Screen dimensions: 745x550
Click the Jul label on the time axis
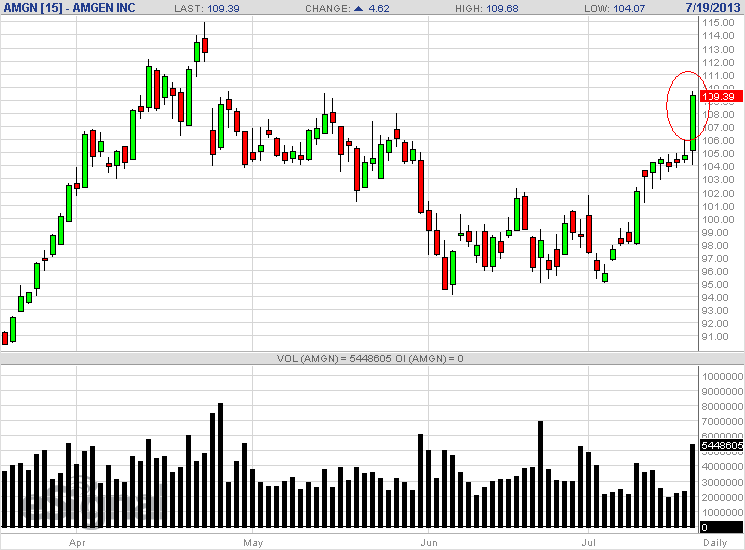click(589, 542)
